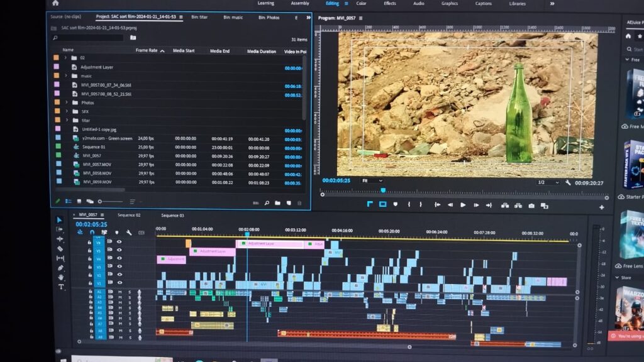This screenshot has width=644, height=362.
Task: Solo audio track A1
Action: coord(130,292)
